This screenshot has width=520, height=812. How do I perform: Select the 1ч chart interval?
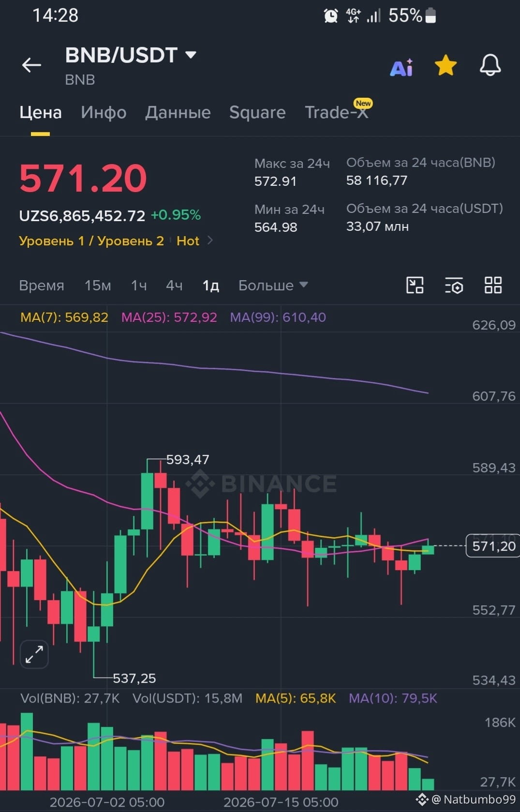tap(139, 286)
